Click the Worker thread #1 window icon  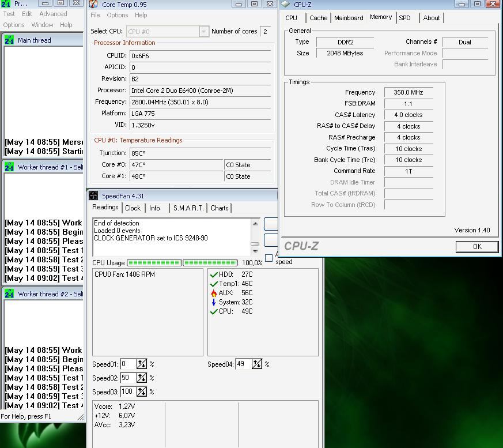click(9, 167)
